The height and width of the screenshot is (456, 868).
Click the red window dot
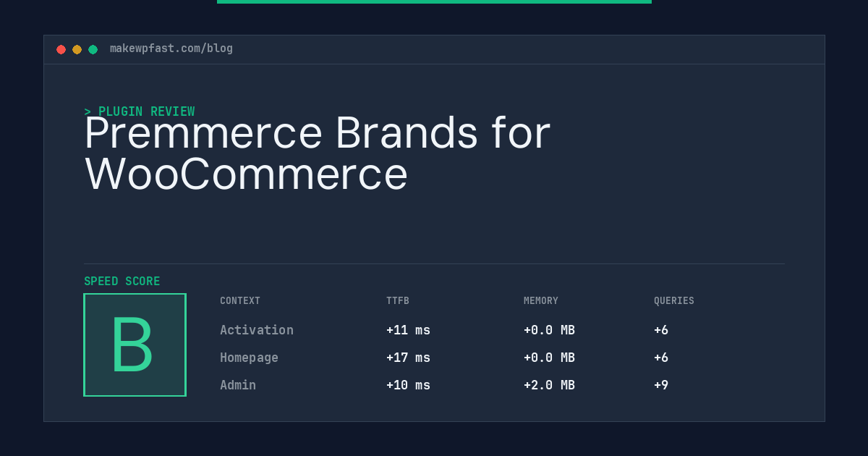click(x=61, y=49)
